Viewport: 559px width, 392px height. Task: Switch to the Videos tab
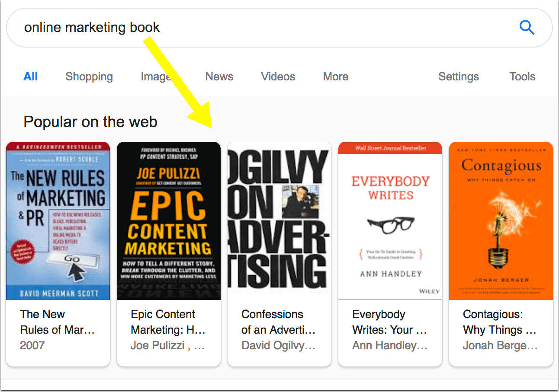click(x=278, y=76)
